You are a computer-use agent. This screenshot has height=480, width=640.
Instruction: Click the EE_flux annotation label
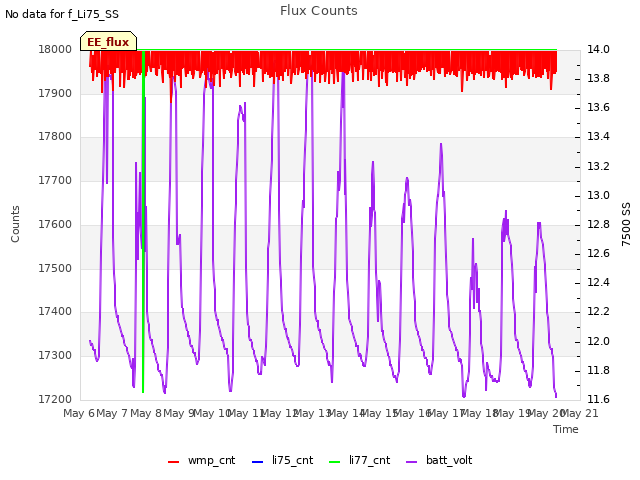[108, 42]
